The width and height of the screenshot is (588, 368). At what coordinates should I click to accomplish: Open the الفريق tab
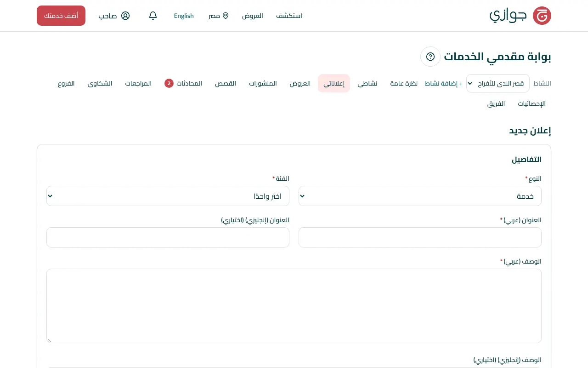pos(496,103)
